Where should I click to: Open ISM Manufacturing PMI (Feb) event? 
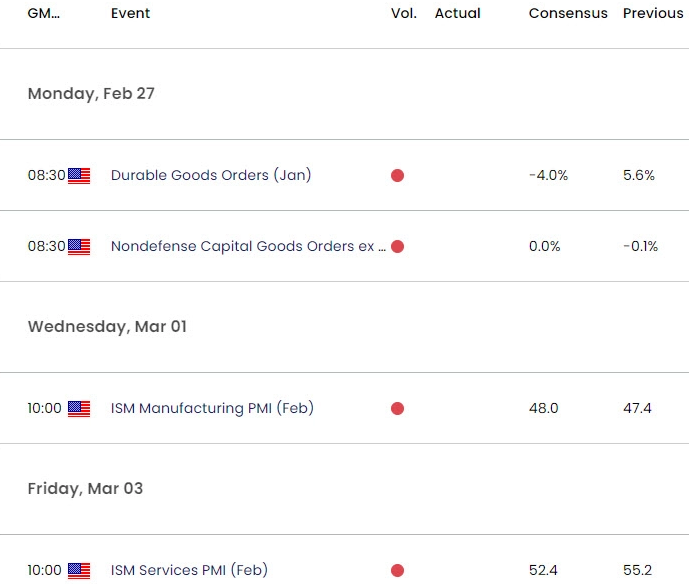(x=212, y=408)
